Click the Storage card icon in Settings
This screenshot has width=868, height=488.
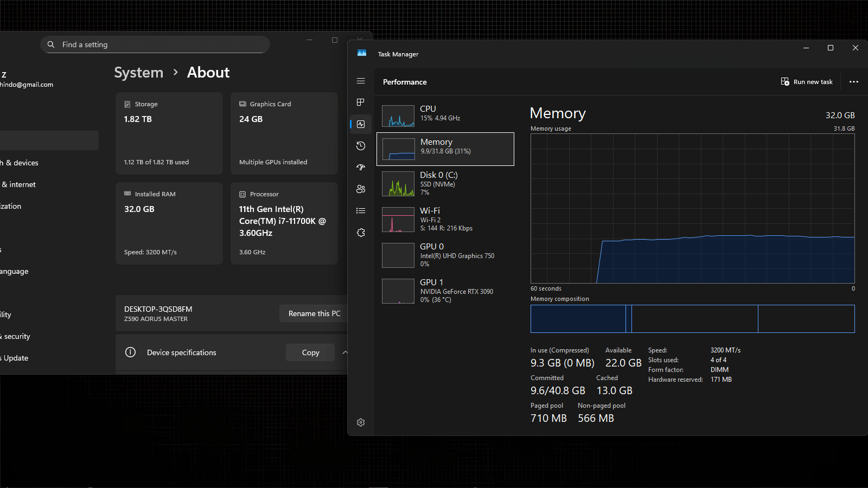(x=127, y=104)
